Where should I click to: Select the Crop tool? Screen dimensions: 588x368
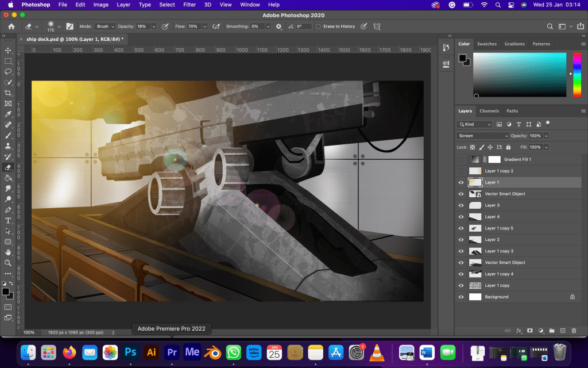click(x=8, y=93)
